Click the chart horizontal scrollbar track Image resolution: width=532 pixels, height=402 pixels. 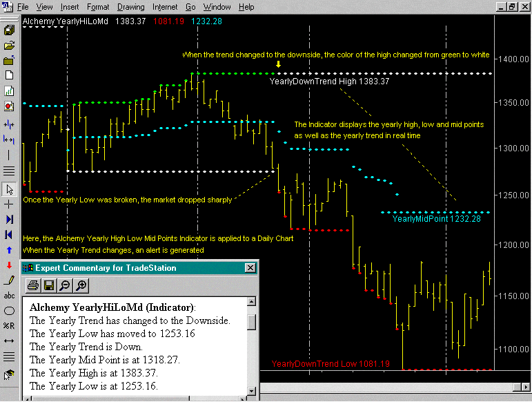387,387
